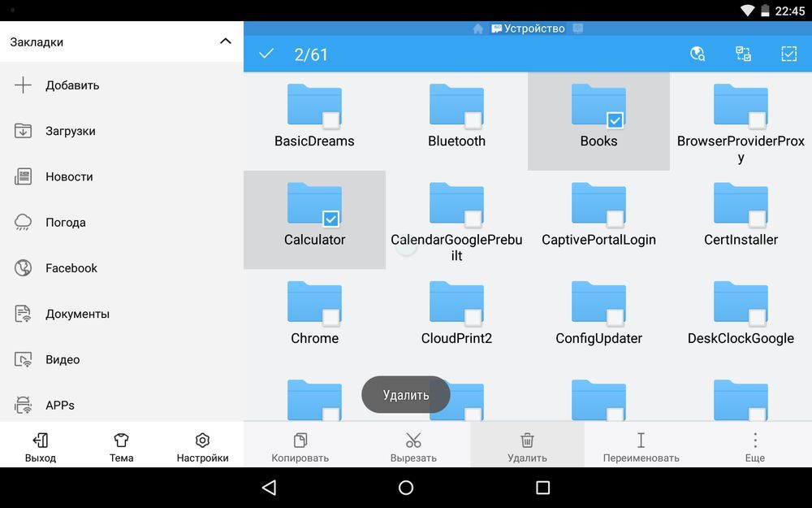Confirm selection with the checkmark at 2/61
The height and width of the screenshot is (508, 812).
(266, 54)
